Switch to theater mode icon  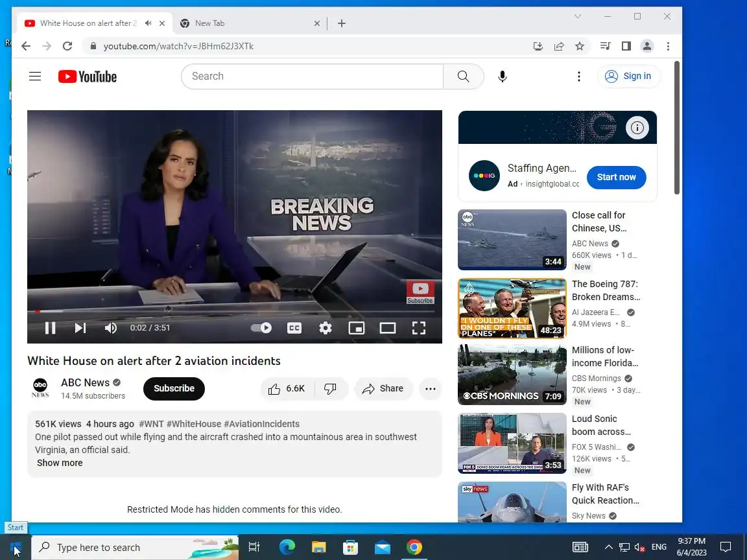coord(387,327)
